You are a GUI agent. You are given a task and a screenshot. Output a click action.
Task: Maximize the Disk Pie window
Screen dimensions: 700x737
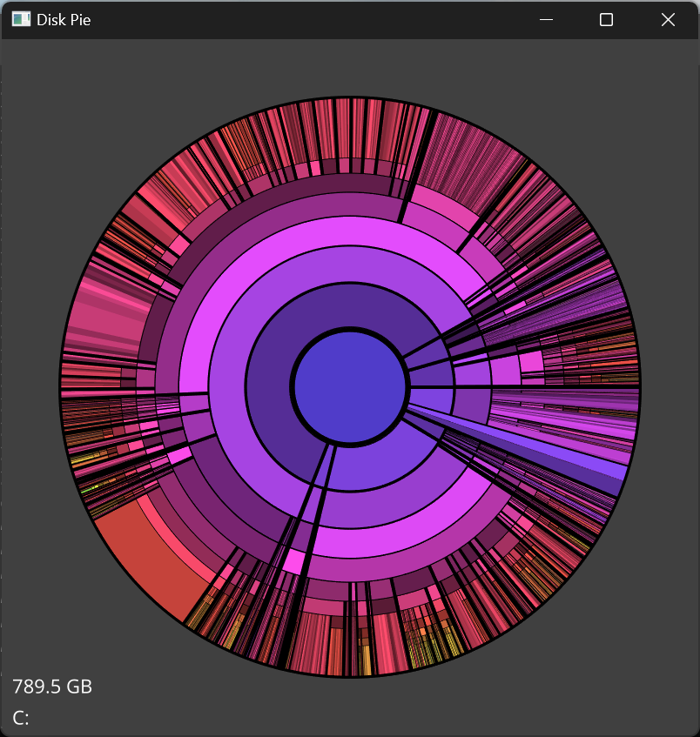pyautogui.click(x=607, y=19)
